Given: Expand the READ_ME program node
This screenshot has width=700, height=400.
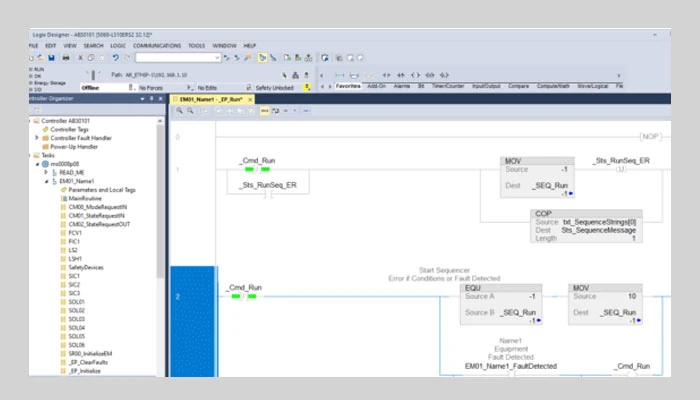Looking at the screenshot, I should point(46,172).
